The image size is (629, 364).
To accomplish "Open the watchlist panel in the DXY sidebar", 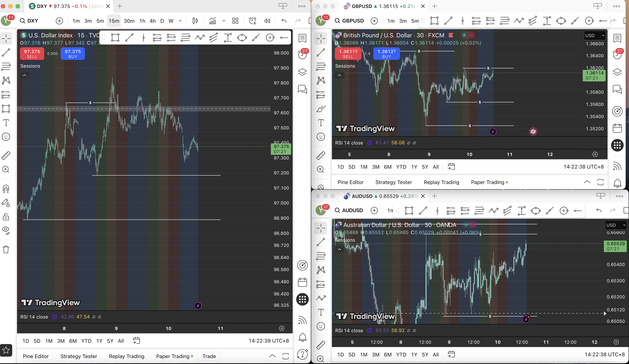I will tap(302, 38).
